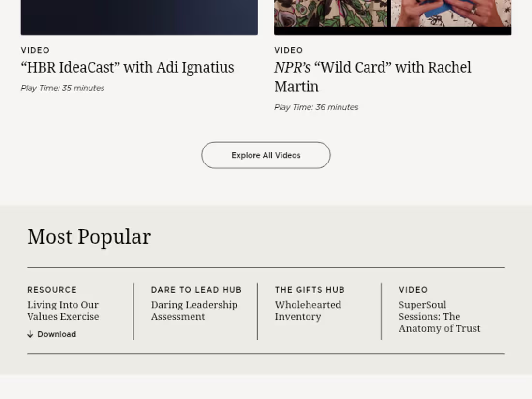Open SuperSoul Sessions: The Anatomy of Trust

pyautogui.click(x=439, y=317)
